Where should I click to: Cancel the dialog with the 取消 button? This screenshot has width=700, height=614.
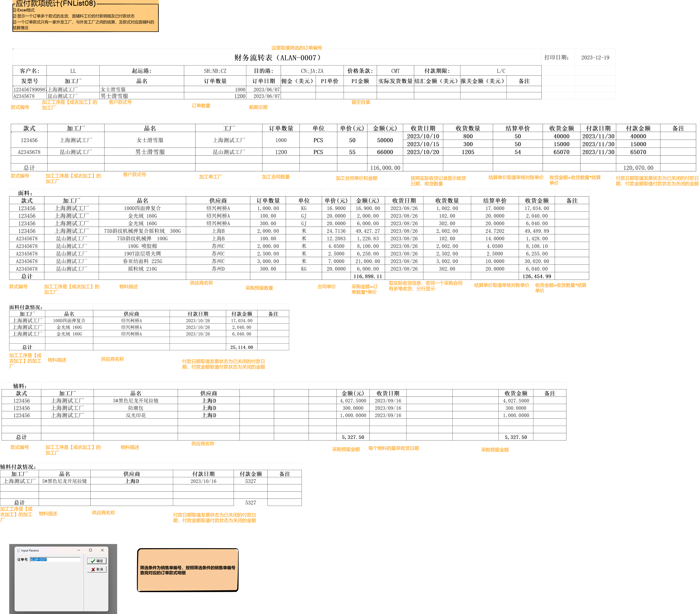click(97, 569)
